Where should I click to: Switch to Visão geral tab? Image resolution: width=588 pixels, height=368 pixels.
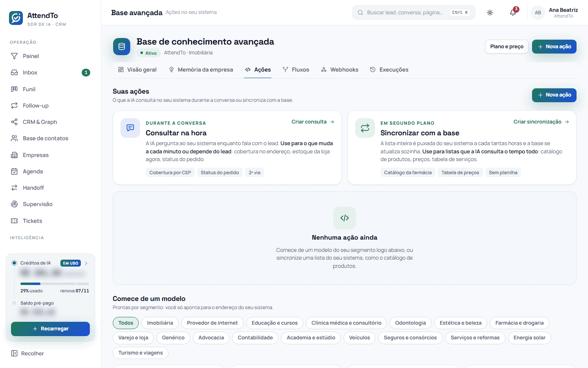[x=137, y=70]
